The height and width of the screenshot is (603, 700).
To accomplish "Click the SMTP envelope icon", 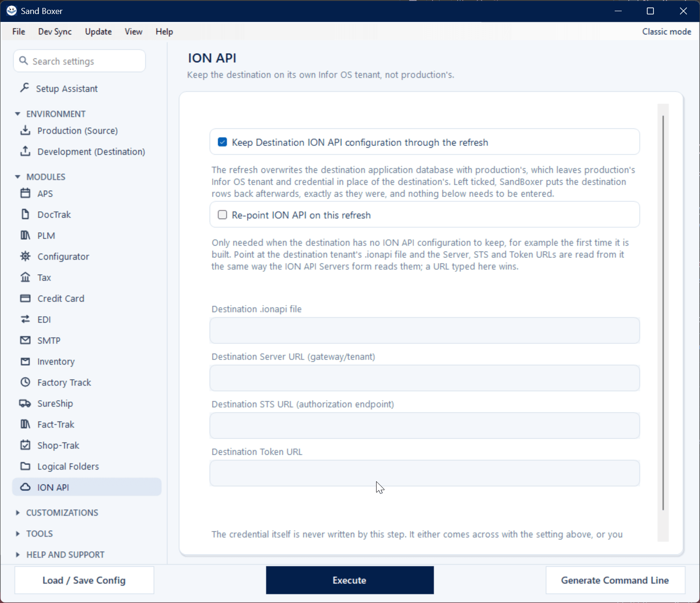I will (26, 340).
